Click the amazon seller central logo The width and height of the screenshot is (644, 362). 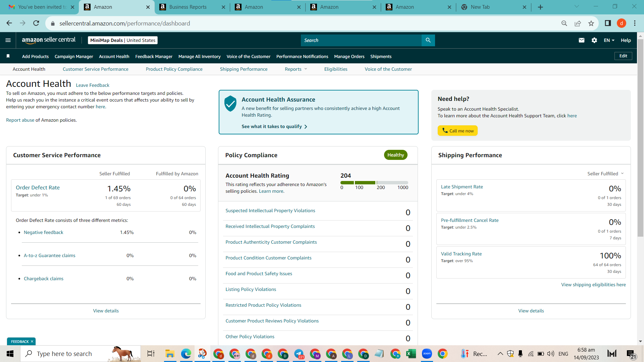click(x=49, y=40)
